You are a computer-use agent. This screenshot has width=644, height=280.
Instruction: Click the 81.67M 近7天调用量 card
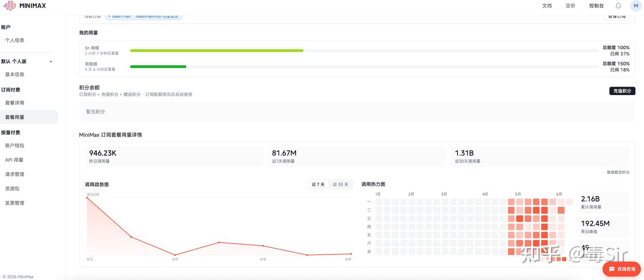pyautogui.click(x=357, y=156)
